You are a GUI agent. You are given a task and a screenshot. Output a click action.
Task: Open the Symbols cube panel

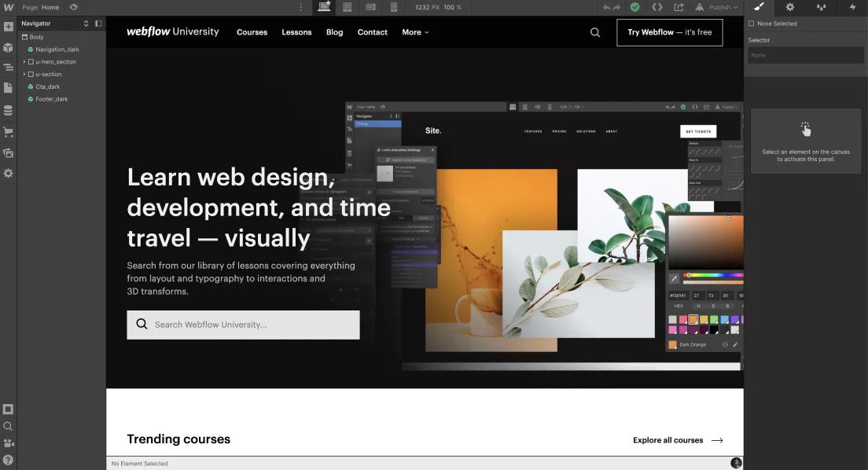point(9,48)
